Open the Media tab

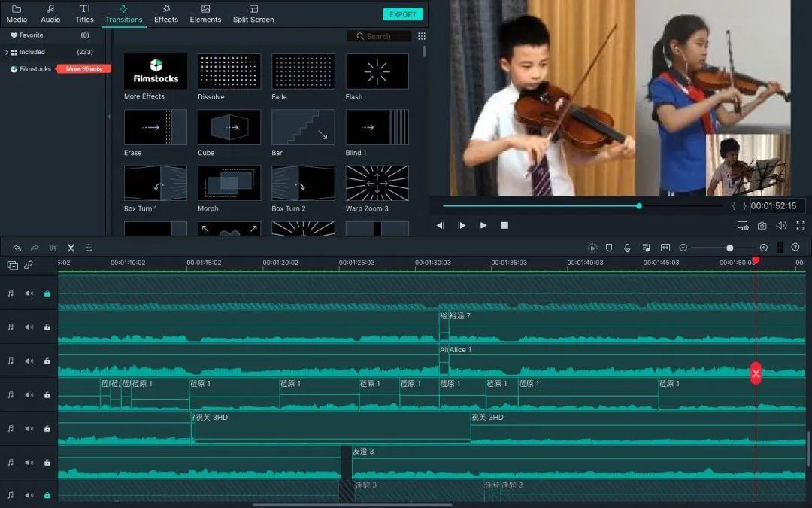tap(17, 14)
